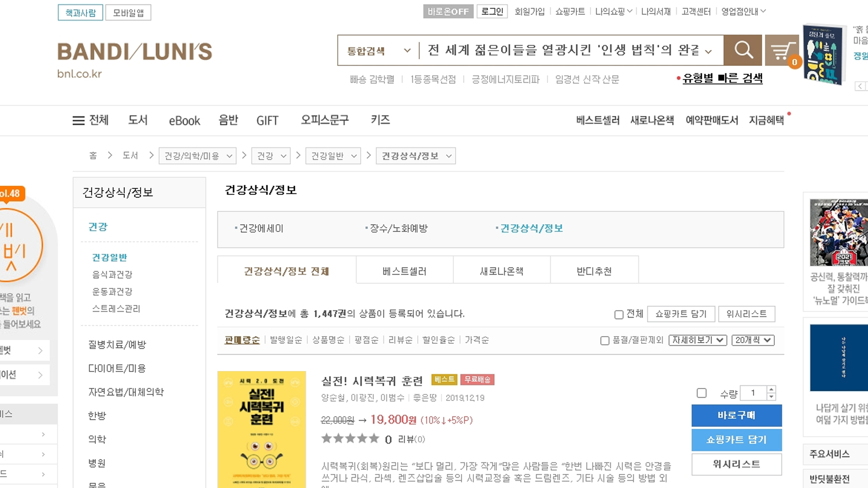Screen dimensions: 868x488
Task: Open the yellow 실전! 시력복귀 훈련 book cover
Action: (262, 429)
